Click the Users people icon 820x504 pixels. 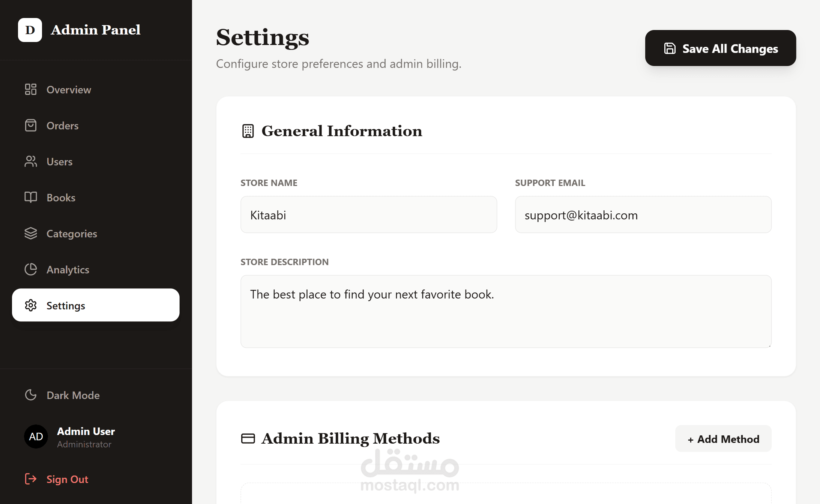(x=31, y=161)
